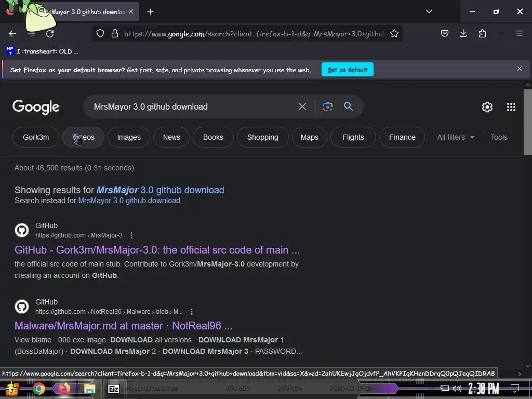Screen dimensions: 532x399
Task: Open the Firefox hamburger menu
Action: tap(519, 33)
